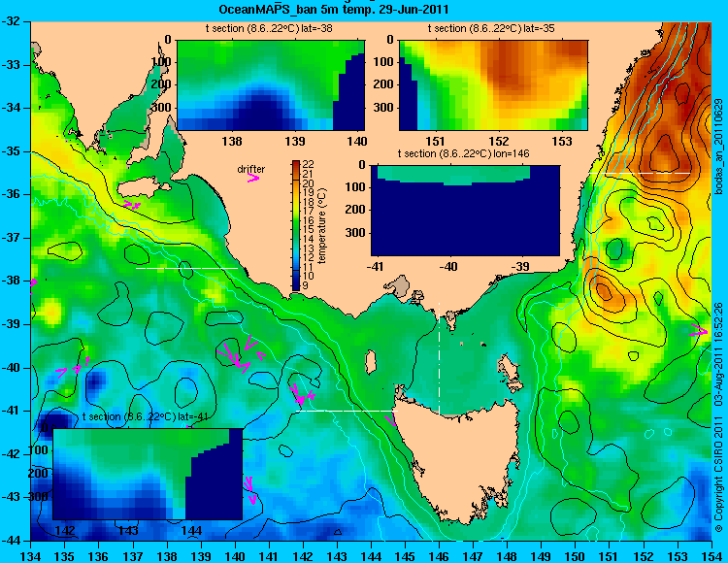Click the color bar tick label 16
The image size is (728, 563).
(x=309, y=220)
